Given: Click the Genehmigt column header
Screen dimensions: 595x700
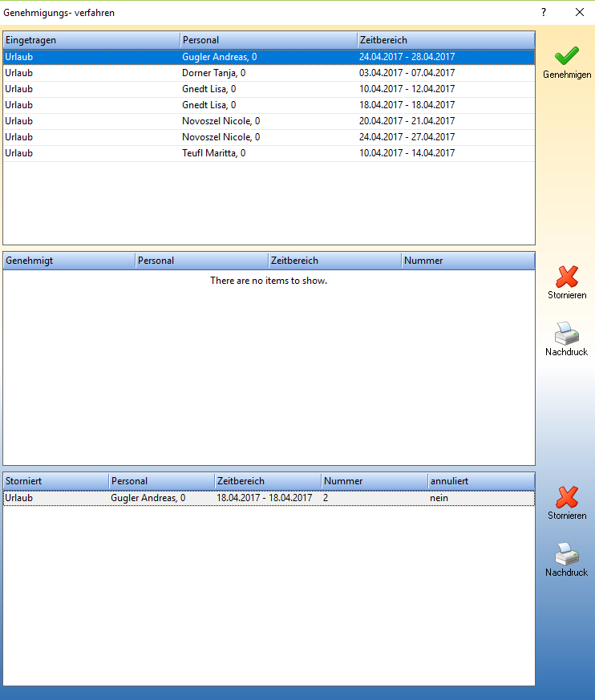Looking at the screenshot, I should point(69,261).
